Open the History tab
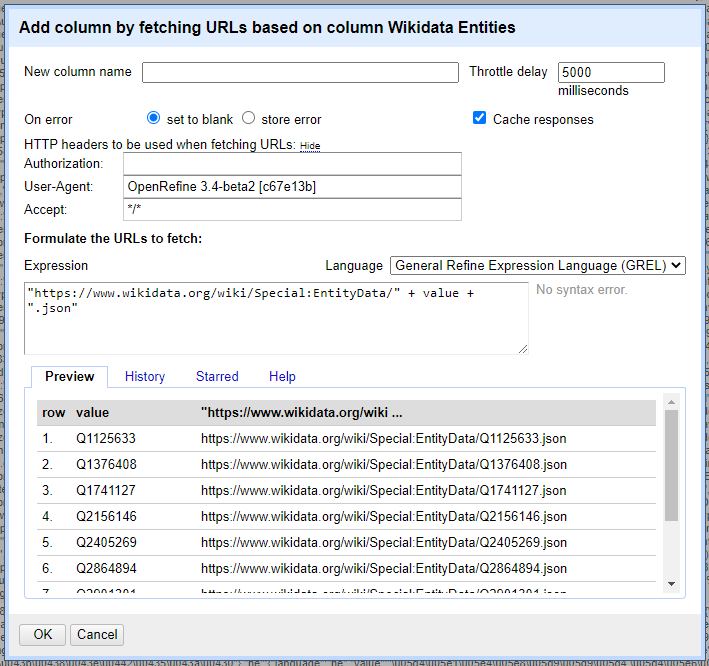709x666 pixels. point(145,377)
